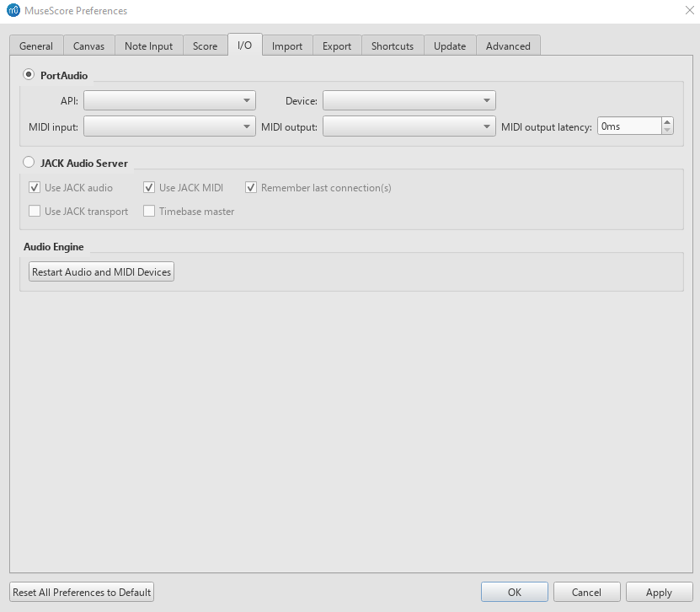
Task: Click the MuseScore logo in the title bar
Action: tap(10, 10)
